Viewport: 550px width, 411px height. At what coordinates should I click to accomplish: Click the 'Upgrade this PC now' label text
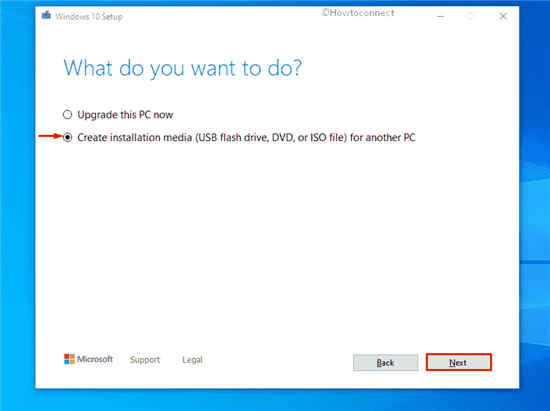pos(125,115)
